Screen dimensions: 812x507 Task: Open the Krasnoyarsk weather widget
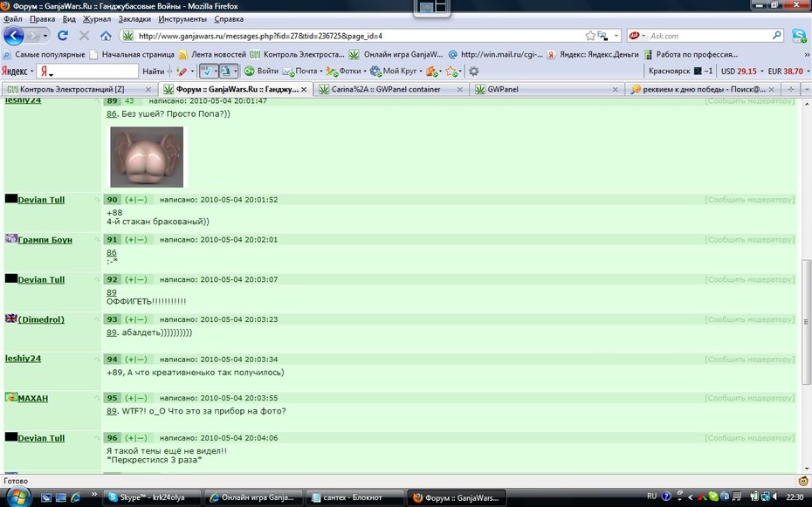(680, 71)
